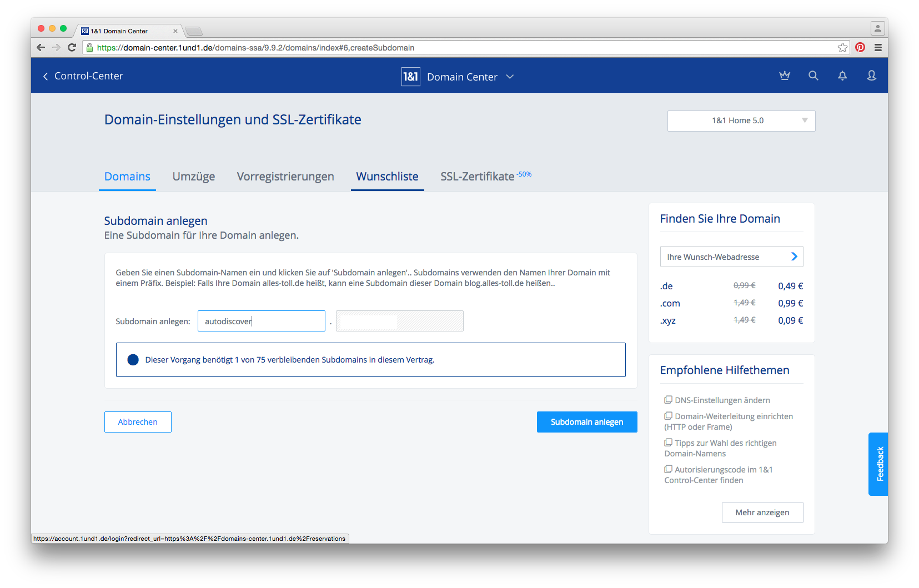Open notifications bell icon
Image resolution: width=919 pixels, height=588 pixels.
pos(842,76)
